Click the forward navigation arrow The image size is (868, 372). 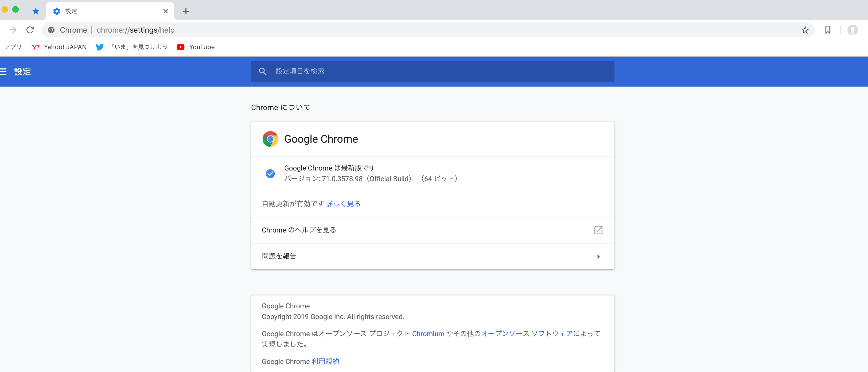pos(13,30)
